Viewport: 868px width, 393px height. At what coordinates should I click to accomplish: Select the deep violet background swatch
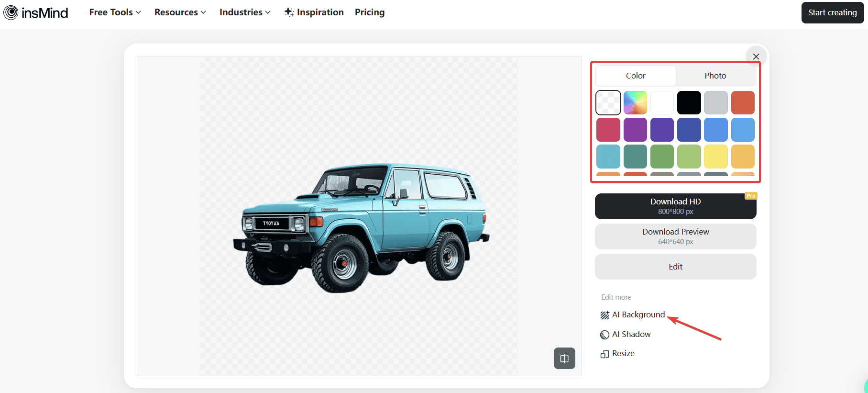(662, 130)
